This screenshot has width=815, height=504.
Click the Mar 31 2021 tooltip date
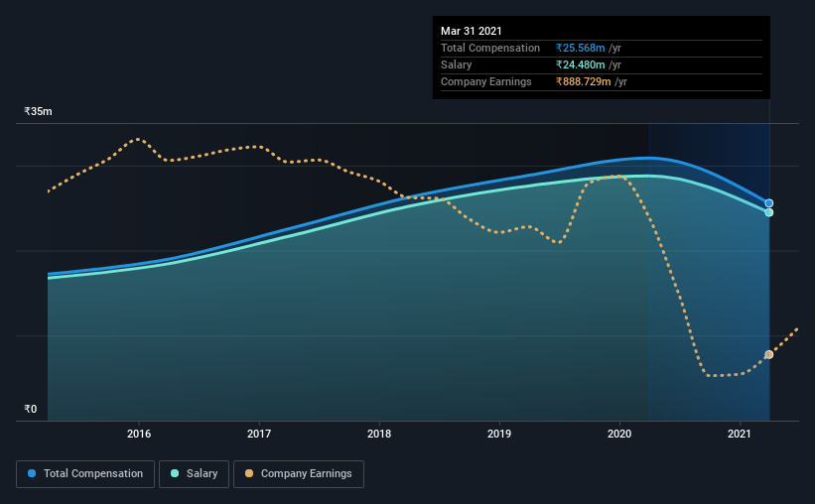(x=471, y=31)
